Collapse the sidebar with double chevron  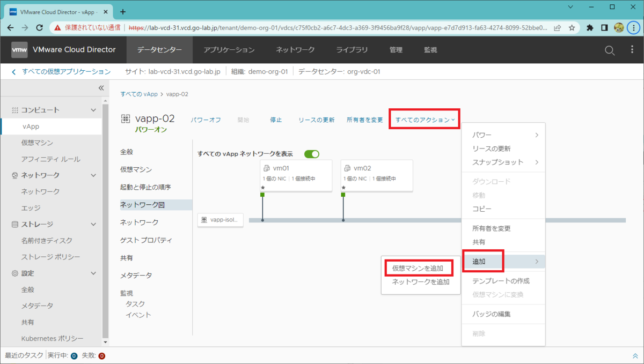click(x=101, y=88)
